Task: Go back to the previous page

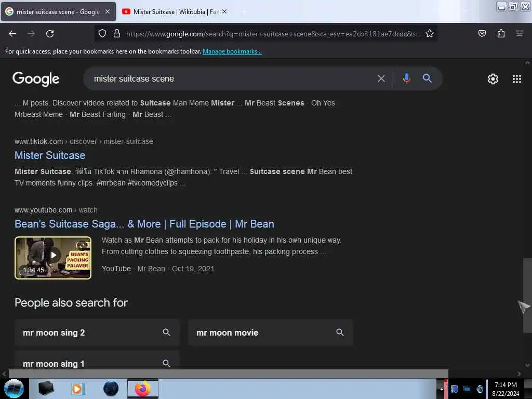Action: pos(12,34)
